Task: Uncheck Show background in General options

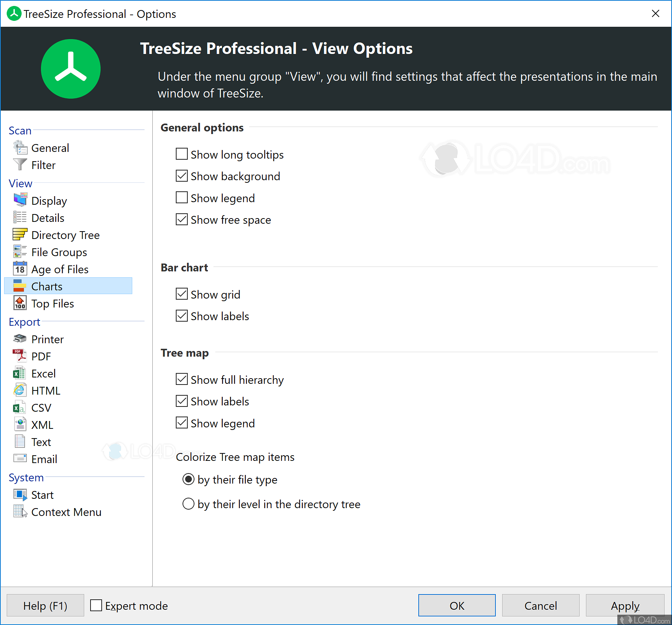Action: pos(181,176)
